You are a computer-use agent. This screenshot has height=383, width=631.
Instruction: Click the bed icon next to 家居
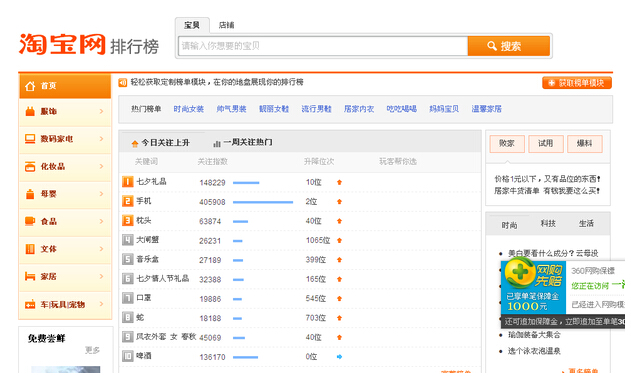tap(30, 276)
